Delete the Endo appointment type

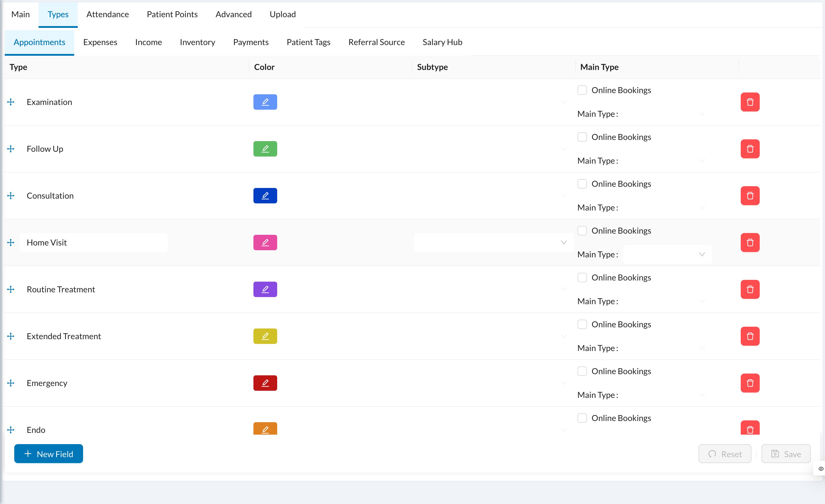pyautogui.click(x=750, y=428)
